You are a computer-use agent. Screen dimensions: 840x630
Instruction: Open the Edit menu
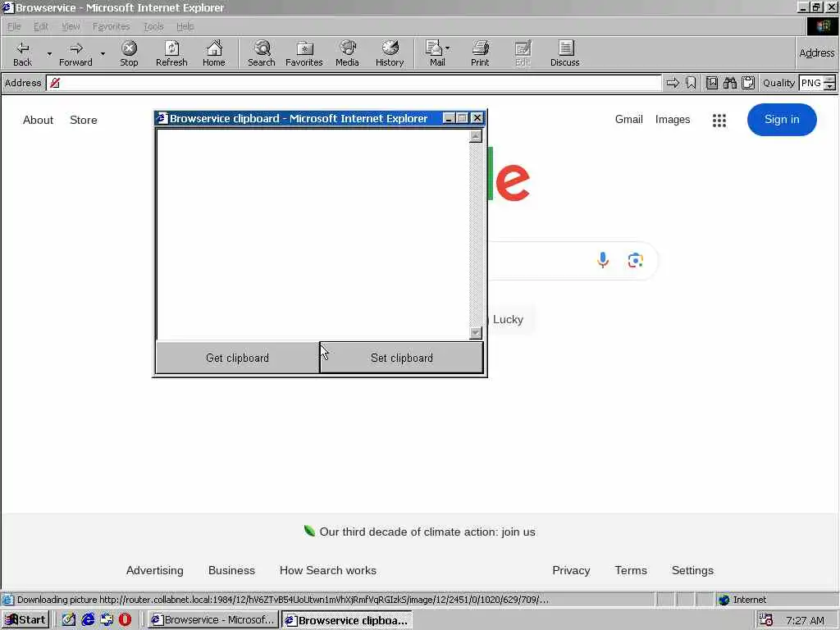click(x=41, y=26)
